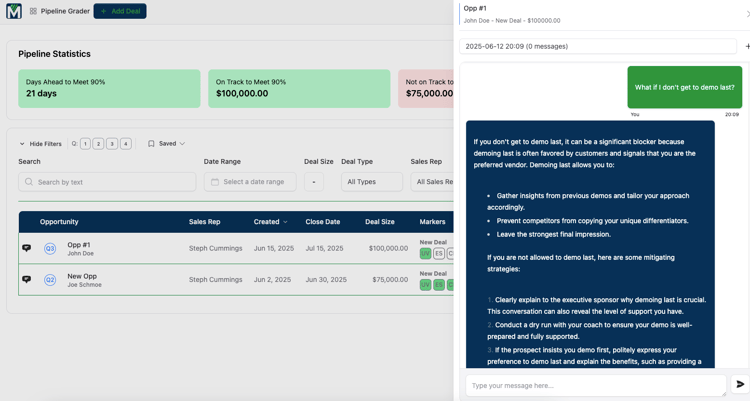Click the John Doe - New Deal subtitle

(512, 21)
